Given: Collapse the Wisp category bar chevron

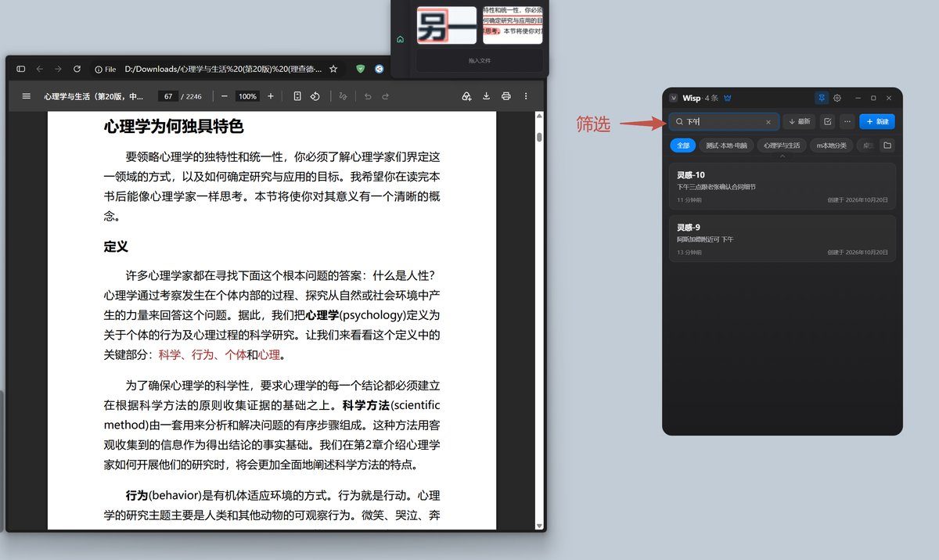Looking at the screenshot, I should click(x=782, y=156).
